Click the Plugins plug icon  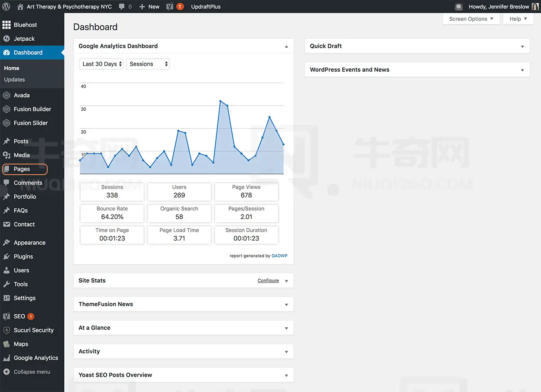coord(7,256)
